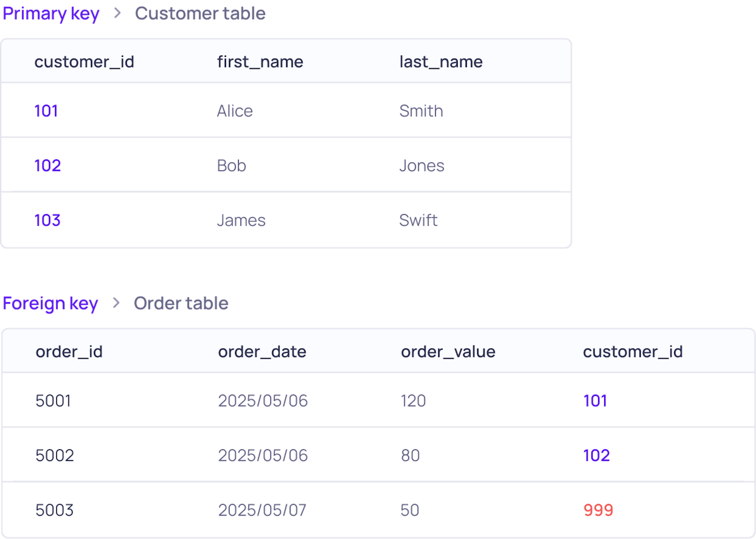Select order ID 5002 cell
This screenshot has height=539, width=756.
click(x=55, y=455)
